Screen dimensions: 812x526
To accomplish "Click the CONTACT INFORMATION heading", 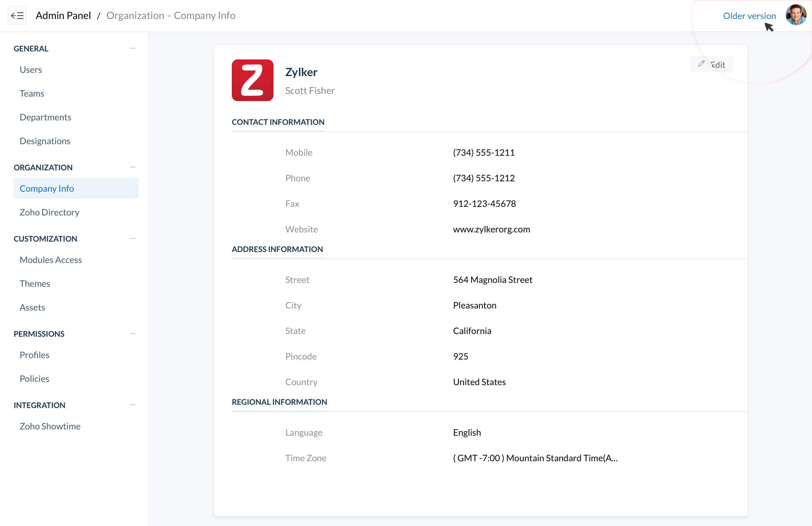I will tap(278, 122).
